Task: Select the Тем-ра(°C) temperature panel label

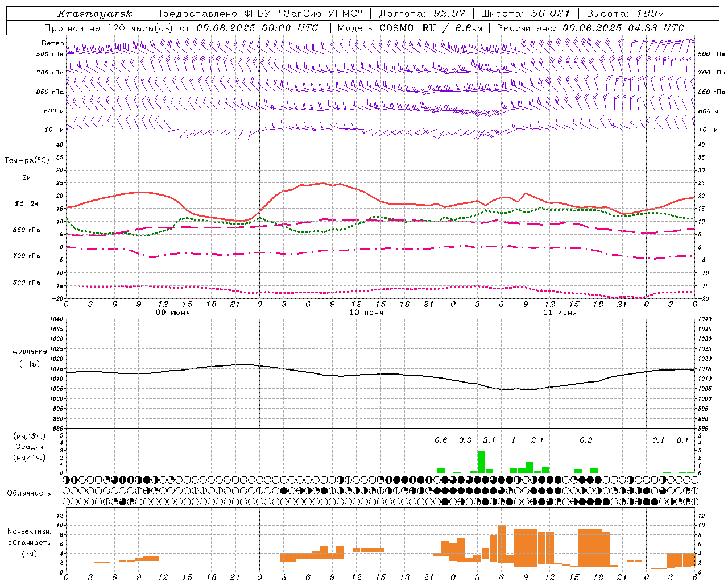Action: click(27, 161)
